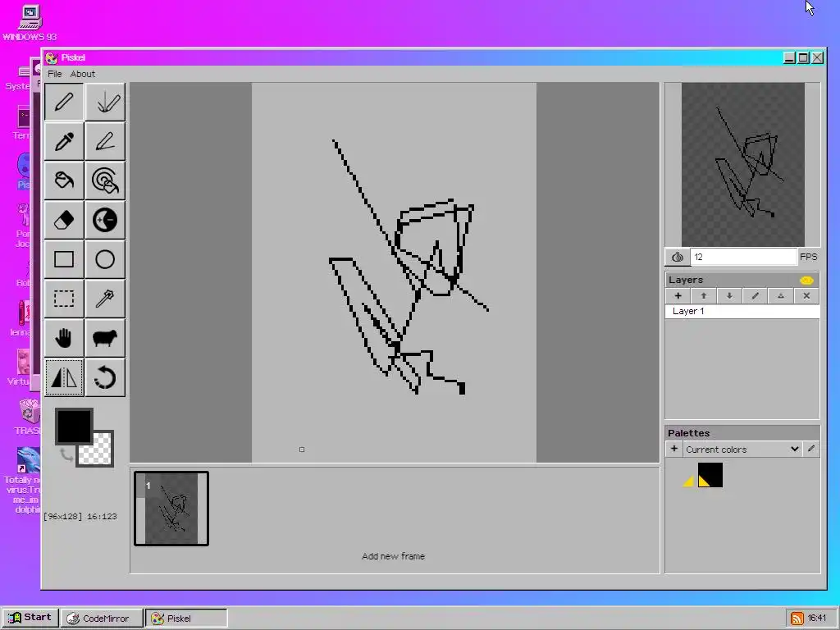Swap primary and secondary colors arrow

(x=66, y=454)
